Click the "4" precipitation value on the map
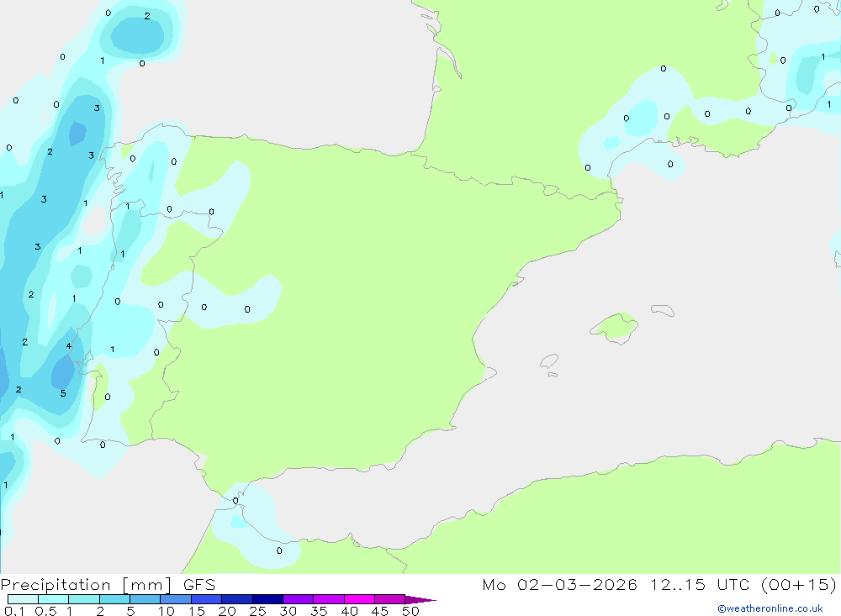 (69, 345)
